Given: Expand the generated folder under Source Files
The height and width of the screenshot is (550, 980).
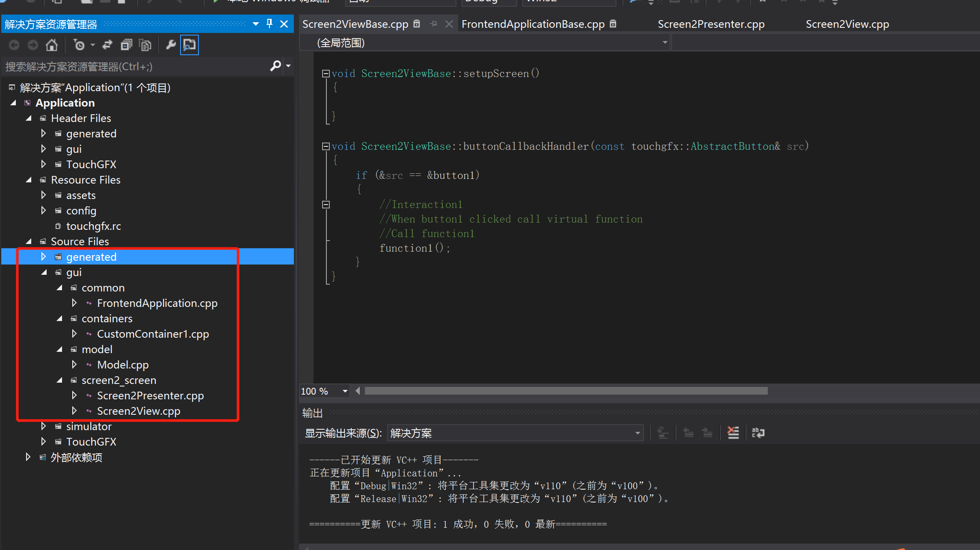Looking at the screenshot, I should point(44,257).
